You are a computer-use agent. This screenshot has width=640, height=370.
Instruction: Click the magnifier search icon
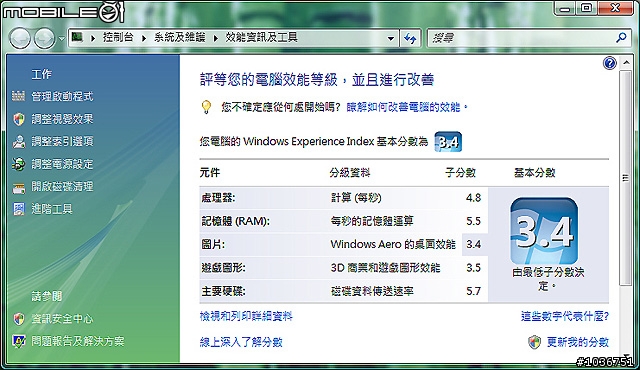621,38
